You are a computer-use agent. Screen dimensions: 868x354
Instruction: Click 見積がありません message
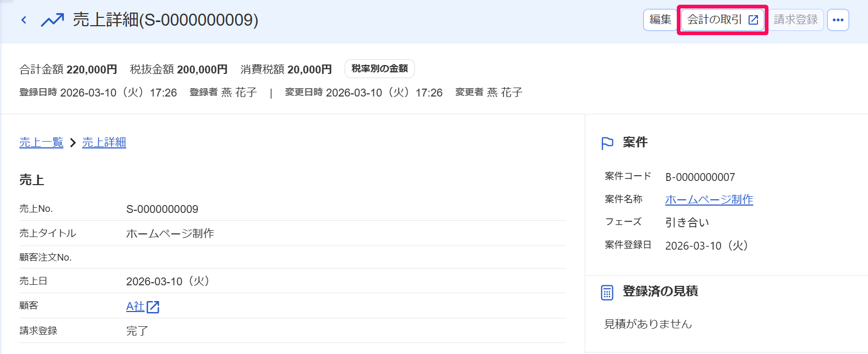[x=649, y=324]
